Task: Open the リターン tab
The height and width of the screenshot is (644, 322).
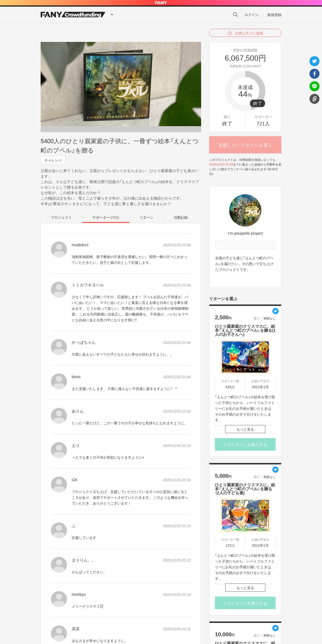Action: click(x=146, y=217)
